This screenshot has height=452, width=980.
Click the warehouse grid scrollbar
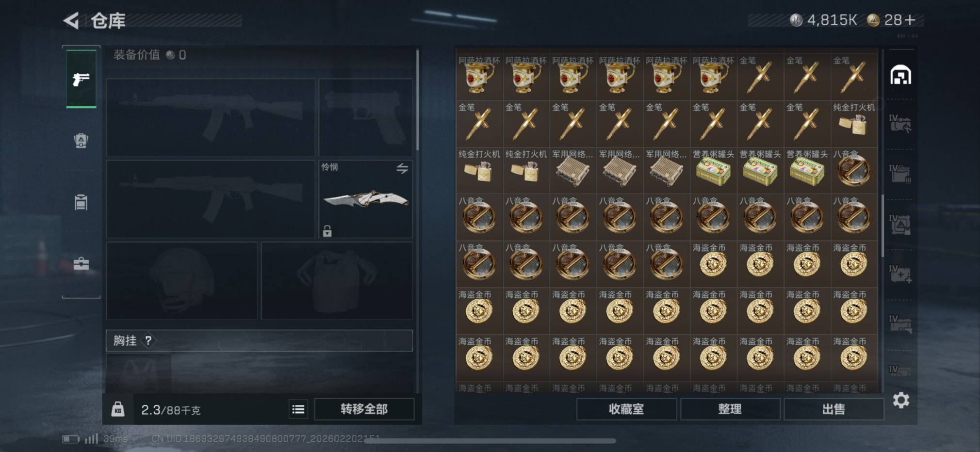point(882,226)
